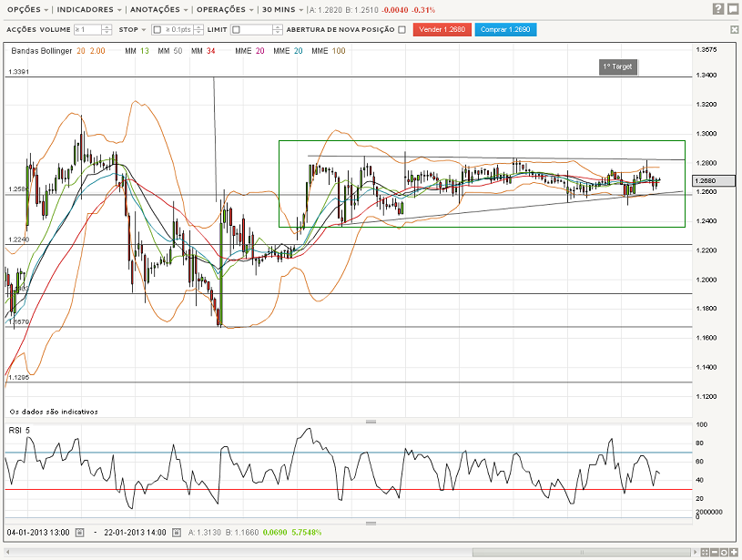
Task: Click the horizontal chart scrollbar thumb
Action: [x=582, y=553]
